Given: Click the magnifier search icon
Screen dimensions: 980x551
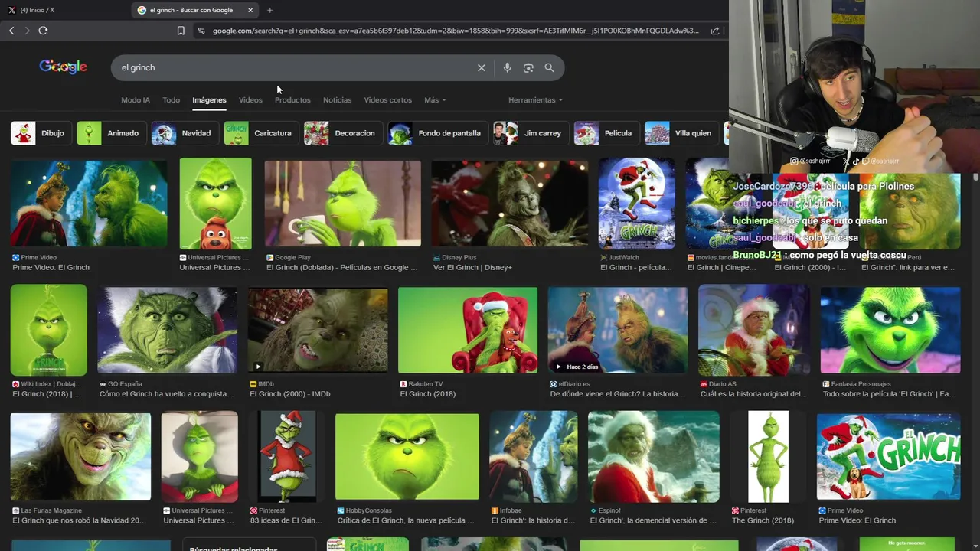Looking at the screenshot, I should [549, 67].
